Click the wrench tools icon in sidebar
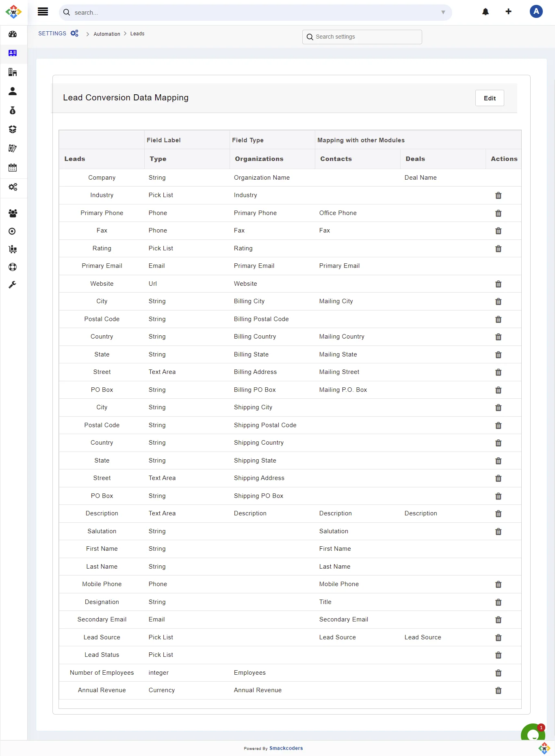 tap(13, 285)
